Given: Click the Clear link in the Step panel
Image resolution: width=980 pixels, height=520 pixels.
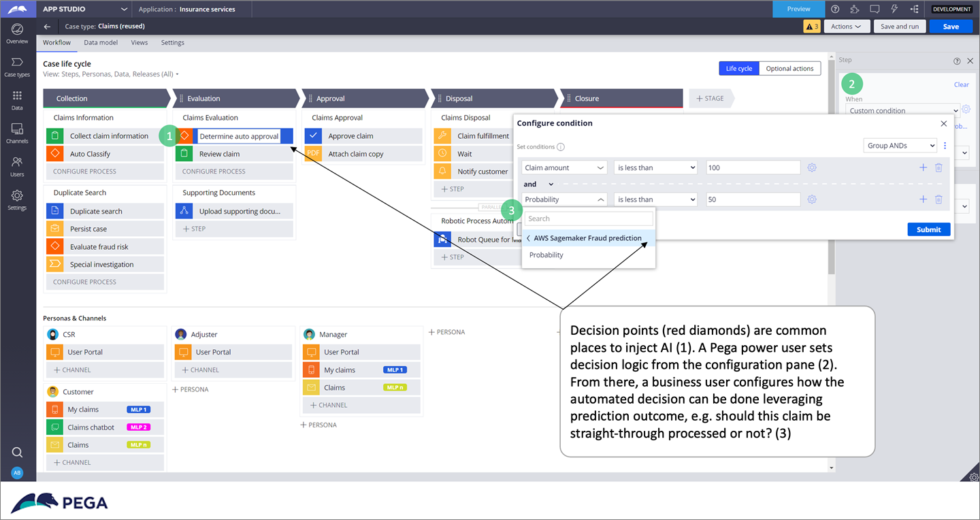Looking at the screenshot, I should pyautogui.click(x=961, y=84).
